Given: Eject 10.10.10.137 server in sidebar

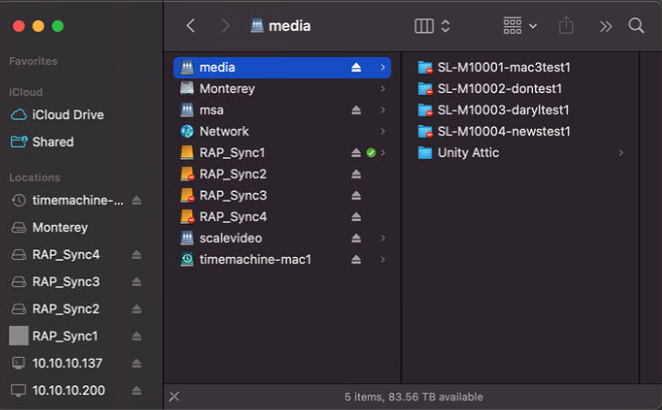Looking at the screenshot, I should 136,363.
